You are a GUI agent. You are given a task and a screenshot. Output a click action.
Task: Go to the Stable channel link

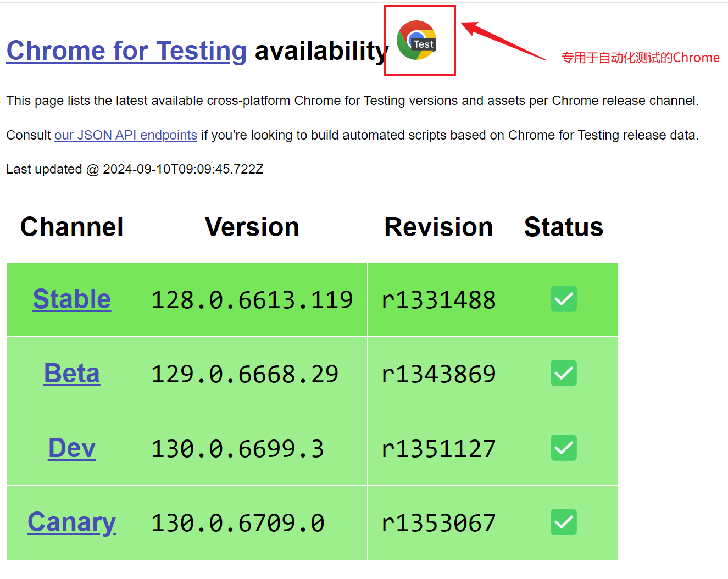tap(72, 299)
